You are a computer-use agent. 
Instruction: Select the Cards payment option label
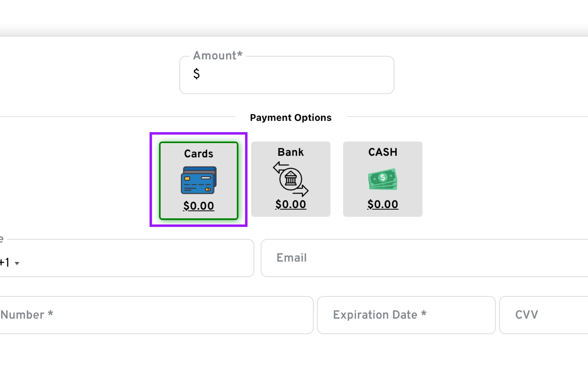(x=198, y=154)
